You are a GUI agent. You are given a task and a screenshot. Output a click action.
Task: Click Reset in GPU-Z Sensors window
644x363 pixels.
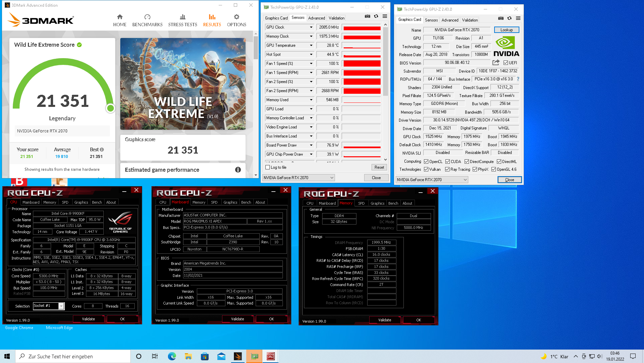pos(379,167)
